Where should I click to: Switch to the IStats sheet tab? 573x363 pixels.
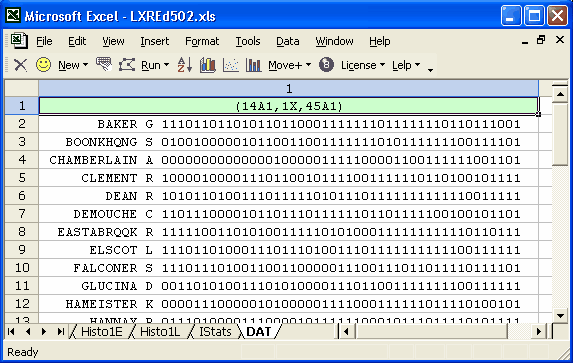coord(215,332)
